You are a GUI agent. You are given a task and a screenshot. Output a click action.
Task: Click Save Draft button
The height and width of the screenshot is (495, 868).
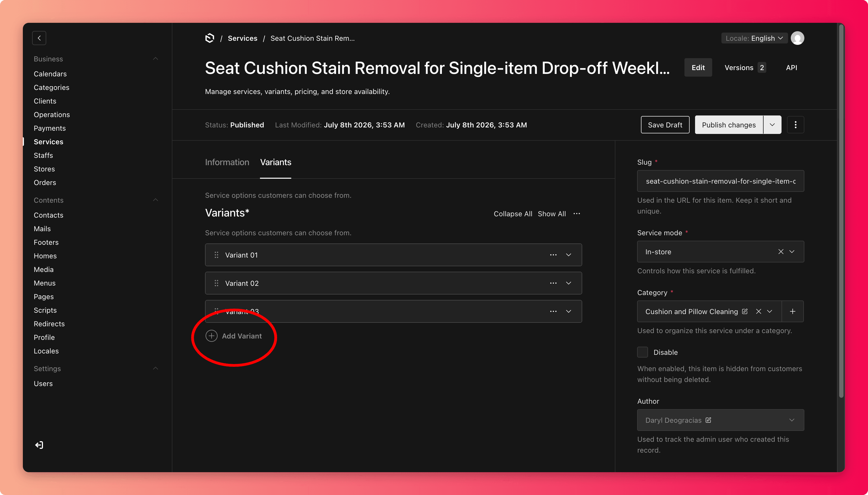665,125
